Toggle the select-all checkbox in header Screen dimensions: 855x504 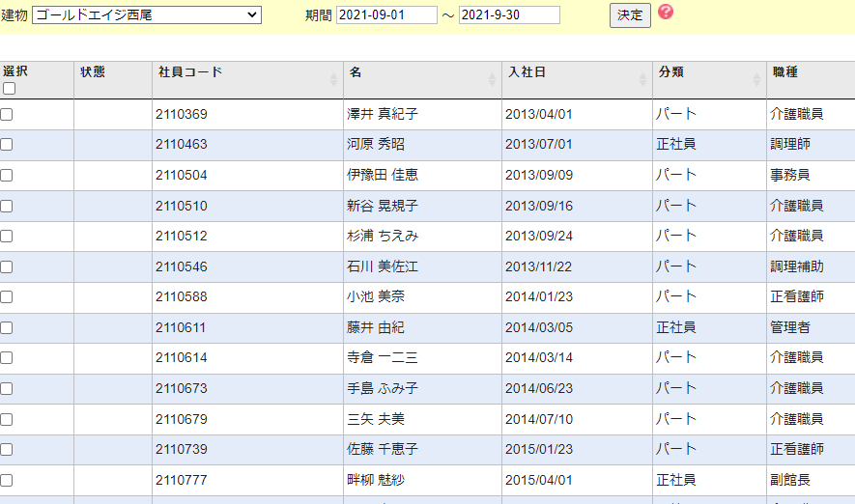pos(9,89)
